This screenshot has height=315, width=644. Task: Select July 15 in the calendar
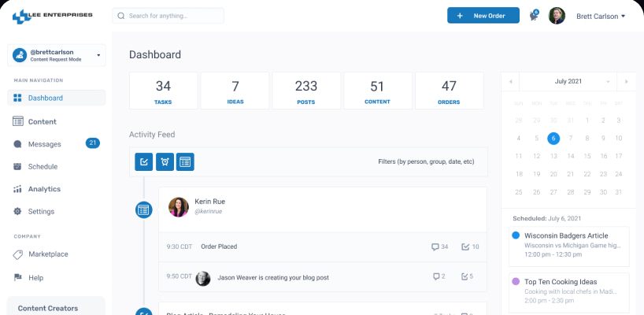pyautogui.click(x=587, y=156)
